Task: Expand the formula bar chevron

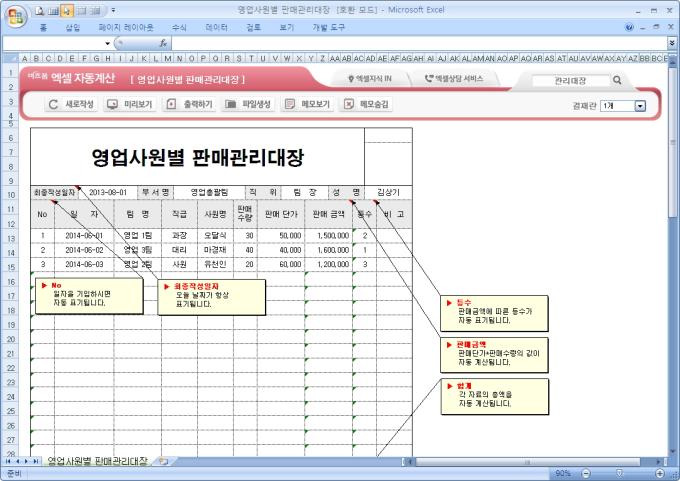Action: point(672,43)
